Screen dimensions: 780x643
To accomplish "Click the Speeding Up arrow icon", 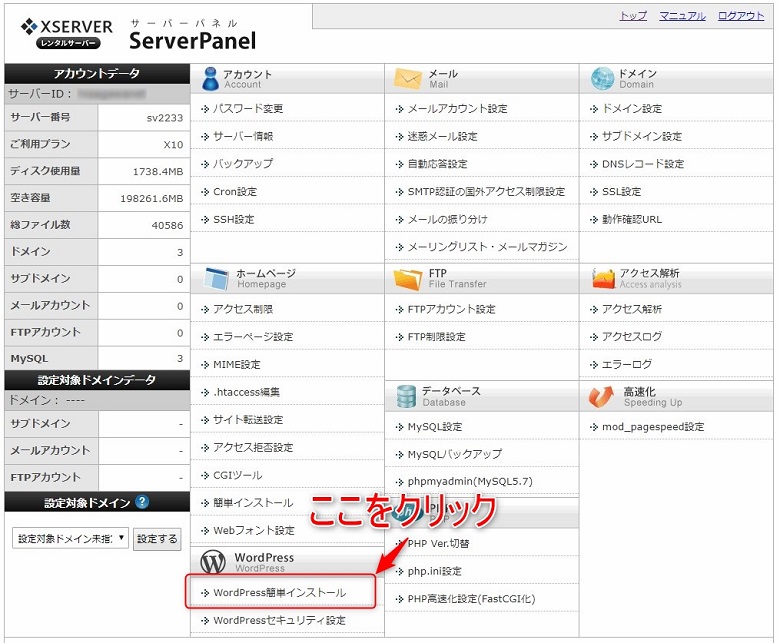I will [x=601, y=396].
